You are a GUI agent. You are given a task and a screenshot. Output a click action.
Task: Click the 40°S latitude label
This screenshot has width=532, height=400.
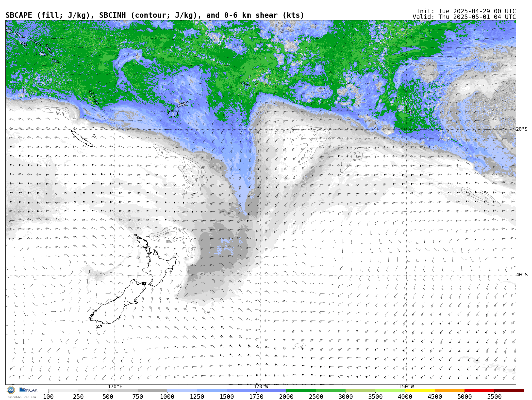(x=522, y=275)
